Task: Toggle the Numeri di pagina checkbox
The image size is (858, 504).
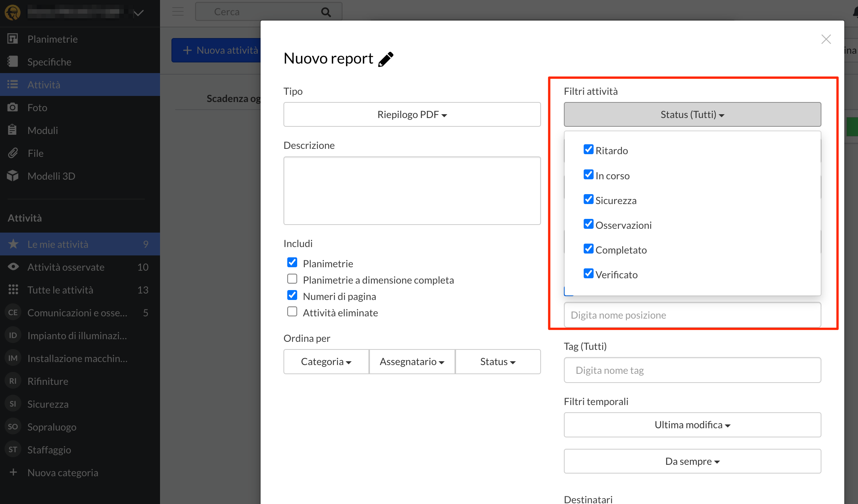Action: tap(292, 295)
